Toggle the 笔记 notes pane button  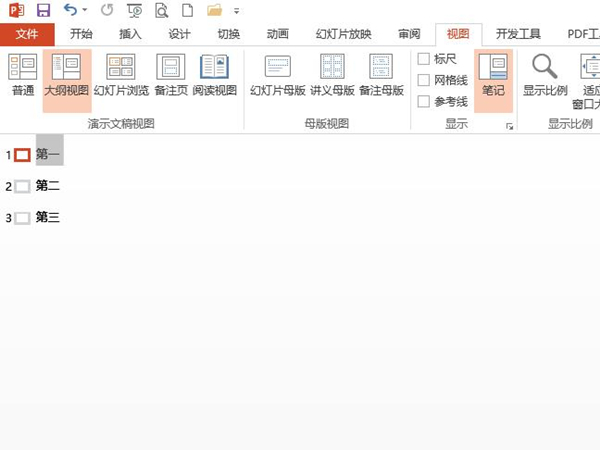click(x=493, y=76)
